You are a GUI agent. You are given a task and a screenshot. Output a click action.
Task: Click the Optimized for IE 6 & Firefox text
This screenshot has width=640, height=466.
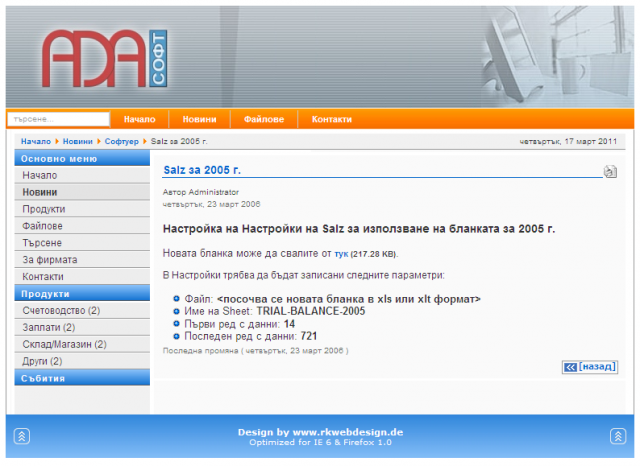coord(320,442)
